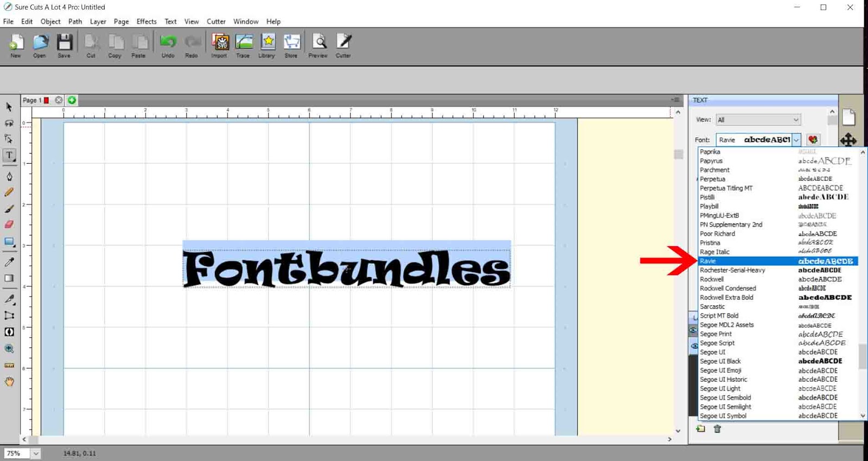Redo the last undone action

coord(192,45)
